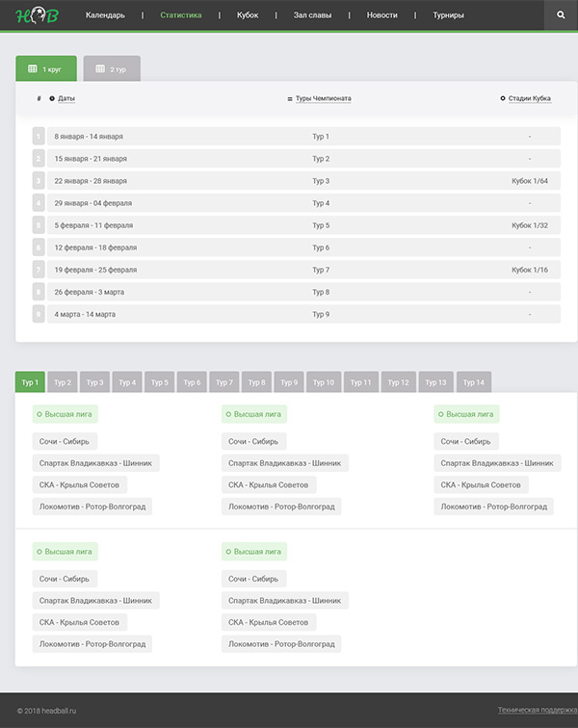Switch to Тур 6 tab
Screen dimensions: 578x728
click(192, 382)
